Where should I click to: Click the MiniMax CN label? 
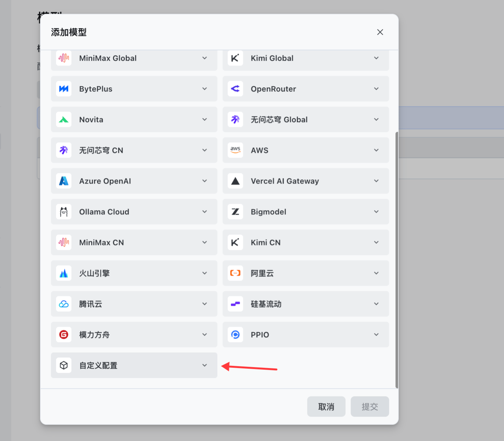click(101, 242)
